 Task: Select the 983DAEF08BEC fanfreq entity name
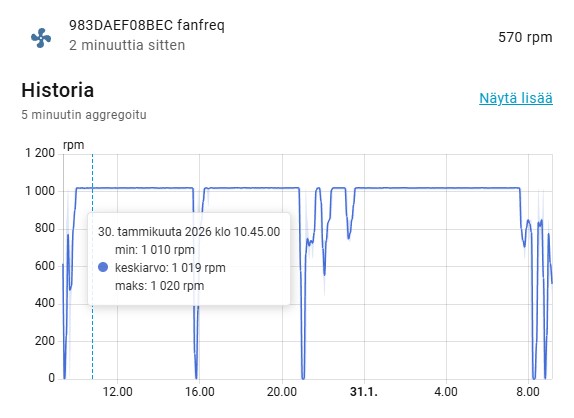[146, 25]
